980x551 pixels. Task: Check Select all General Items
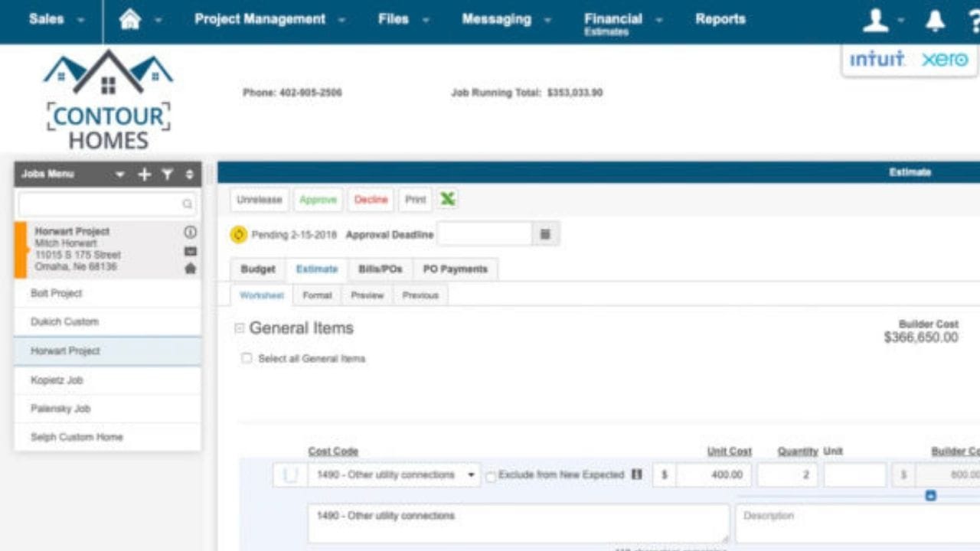point(247,358)
